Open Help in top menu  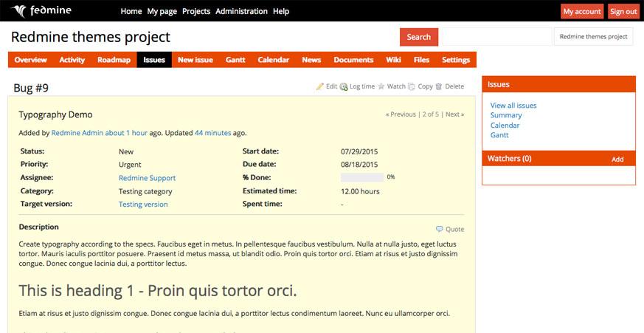pos(281,11)
